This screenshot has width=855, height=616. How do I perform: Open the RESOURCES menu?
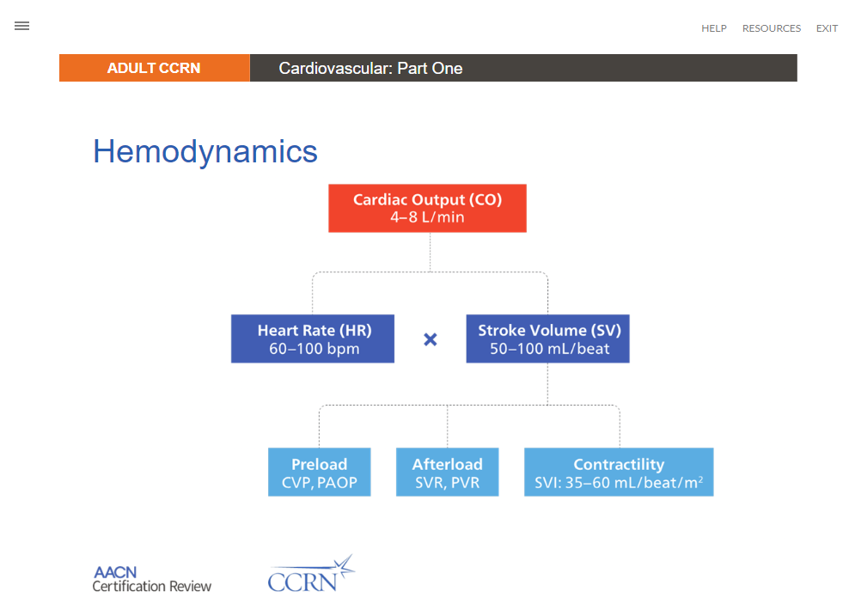(x=771, y=28)
